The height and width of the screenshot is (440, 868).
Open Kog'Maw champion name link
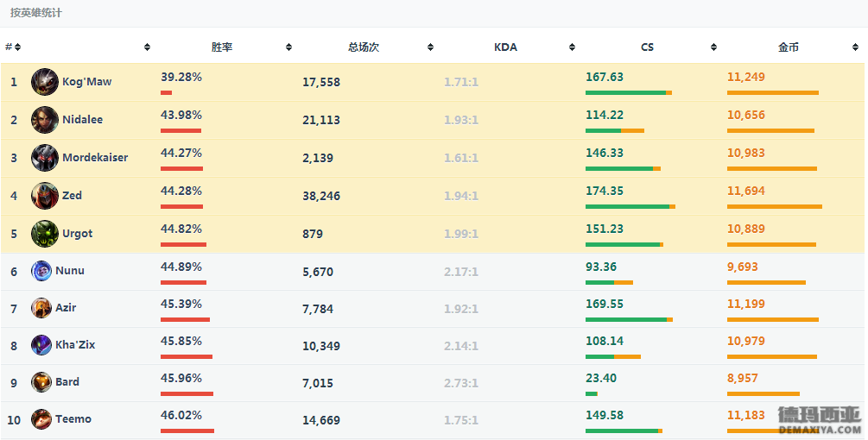[x=87, y=82]
